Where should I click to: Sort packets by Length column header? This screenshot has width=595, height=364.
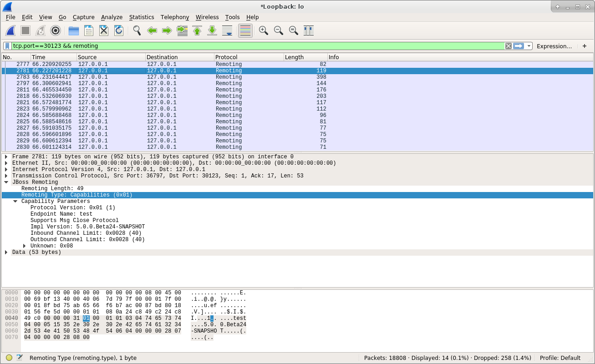pos(305,57)
